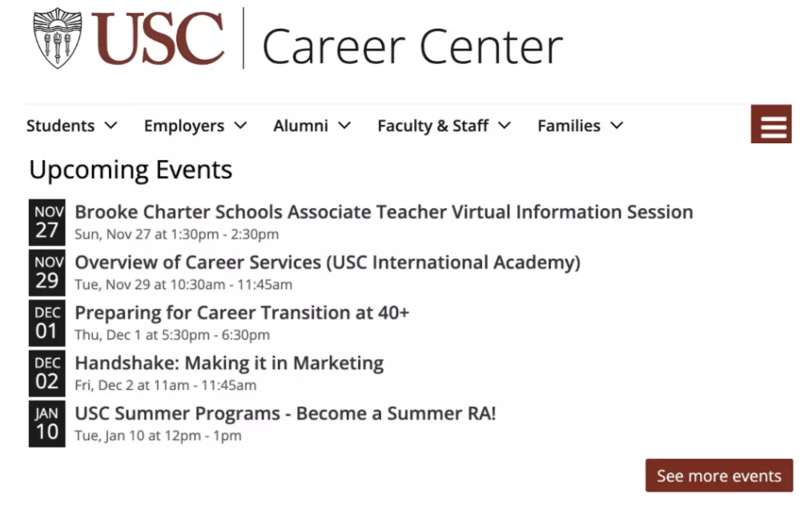Open Overview of Career Services event
This screenshot has width=812, height=506.
(x=328, y=262)
